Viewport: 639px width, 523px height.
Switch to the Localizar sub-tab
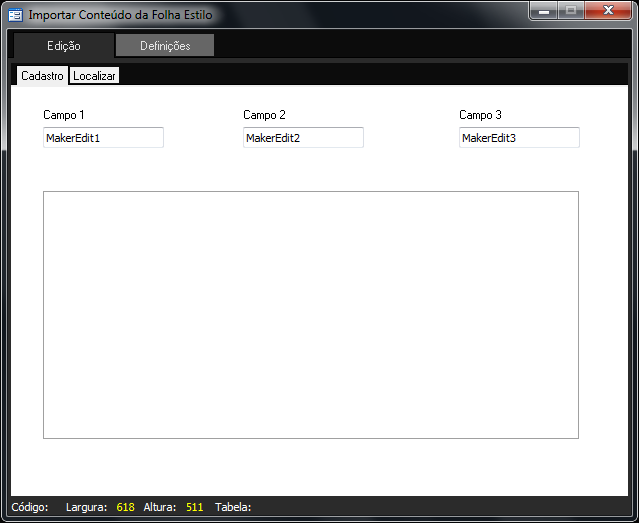(95, 76)
